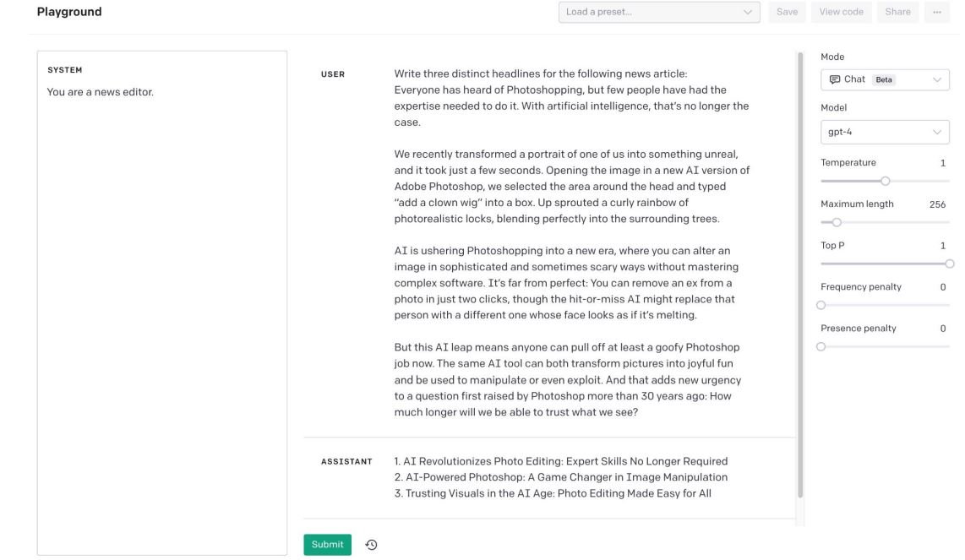Click the Submit button
The width and height of the screenshot is (965, 560).
[327, 545]
